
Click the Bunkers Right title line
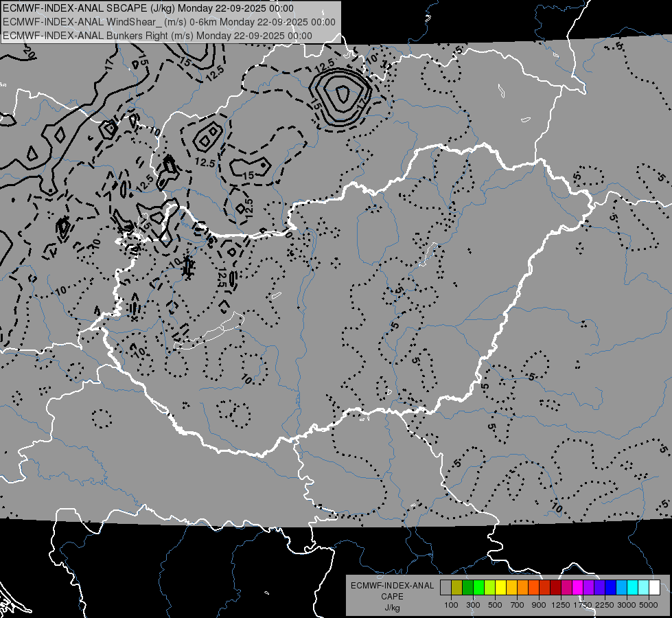tap(157, 36)
